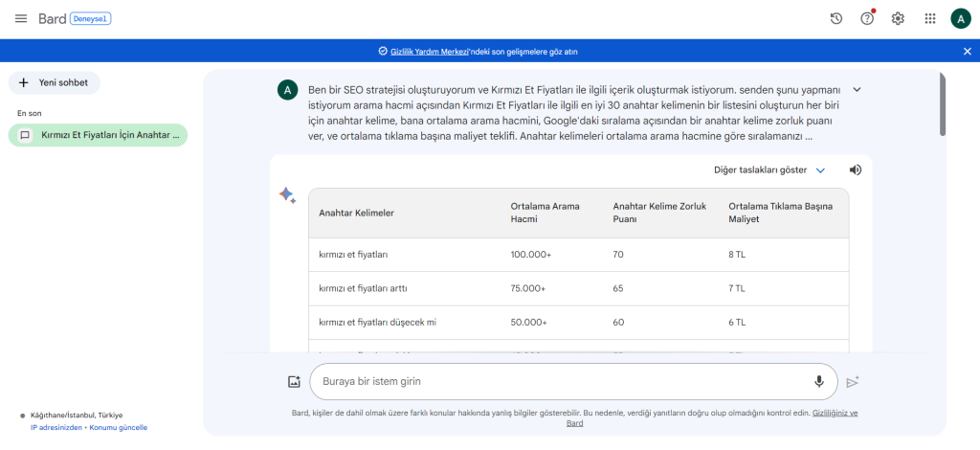Dismiss the blue privacy banner
Viewport: 980px width, 450px height.
click(x=967, y=52)
